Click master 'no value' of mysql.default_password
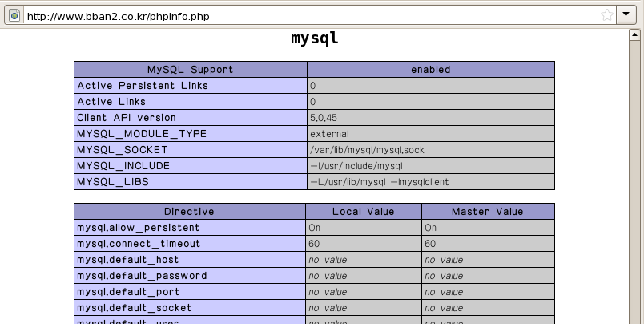The height and width of the screenshot is (324, 644). (x=444, y=276)
